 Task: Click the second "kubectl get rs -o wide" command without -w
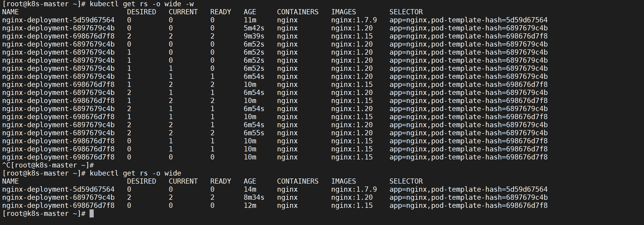(x=135, y=173)
